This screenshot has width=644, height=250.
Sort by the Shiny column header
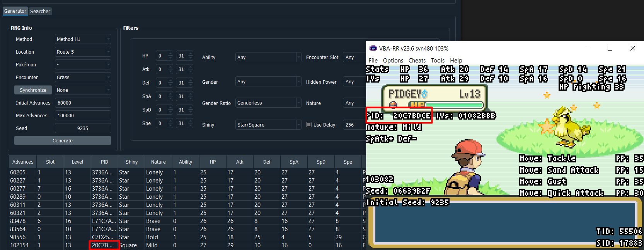tap(131, 162)
